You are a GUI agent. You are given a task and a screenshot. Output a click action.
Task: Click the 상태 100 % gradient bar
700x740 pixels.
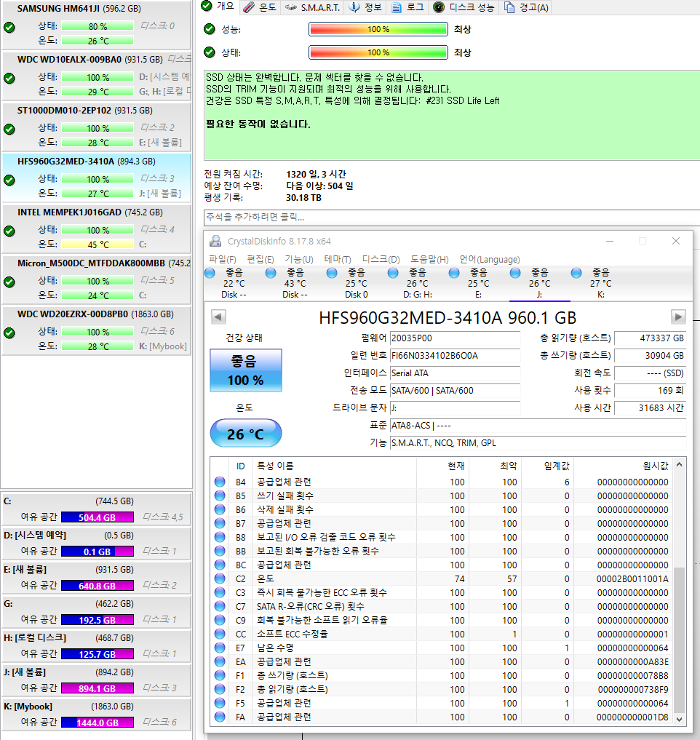[378, 52]
